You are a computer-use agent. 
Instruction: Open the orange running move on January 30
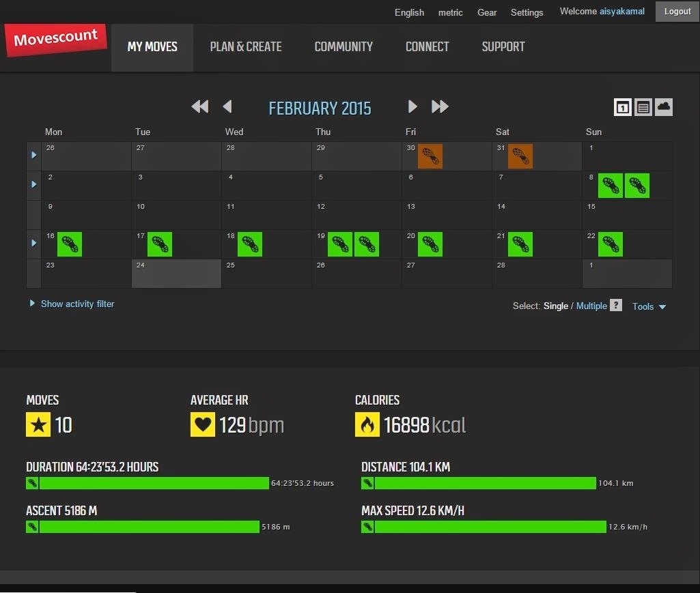[430, 156]
